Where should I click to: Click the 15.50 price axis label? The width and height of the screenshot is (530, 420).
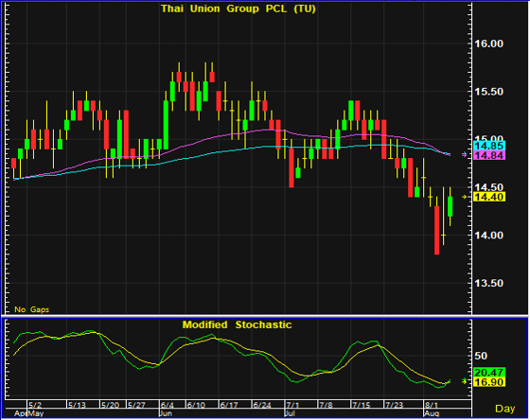[x=488, y=92]
